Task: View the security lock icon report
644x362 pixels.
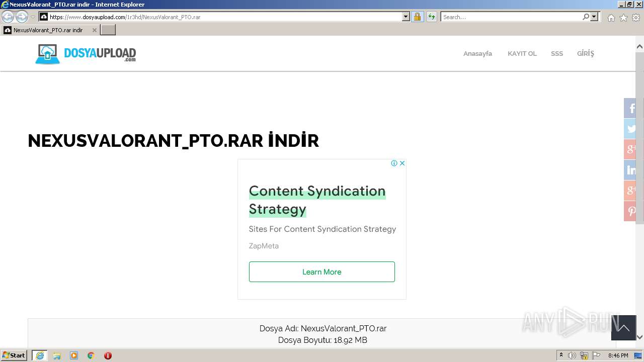Action: click(417, 17)
